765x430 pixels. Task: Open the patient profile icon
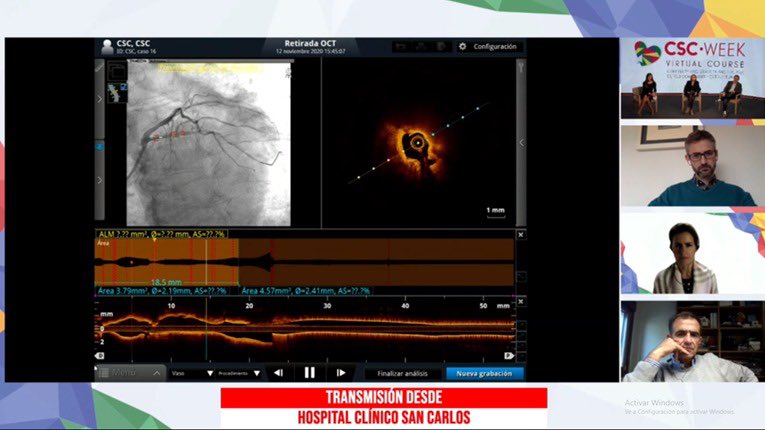pyautogui.click(x=107, y=47)
